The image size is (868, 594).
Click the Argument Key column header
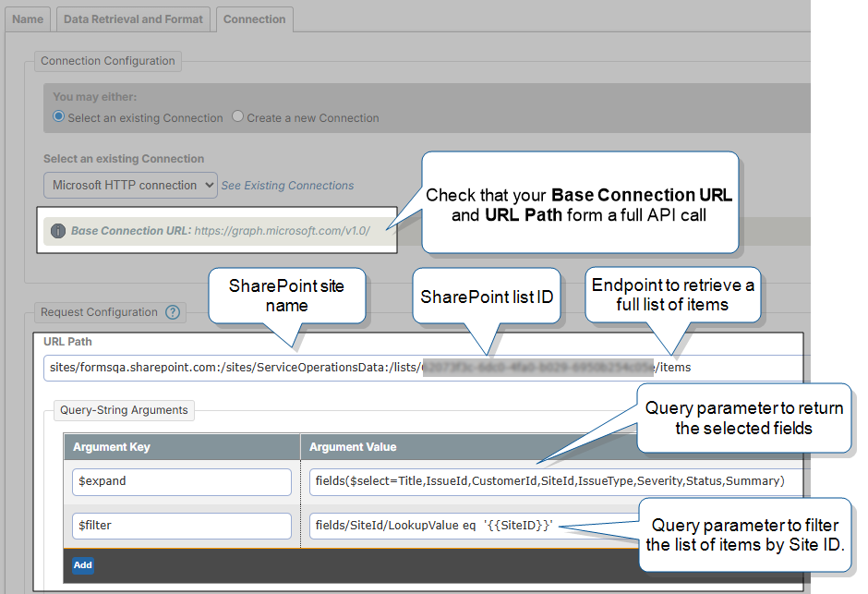[x=111, y=447]
